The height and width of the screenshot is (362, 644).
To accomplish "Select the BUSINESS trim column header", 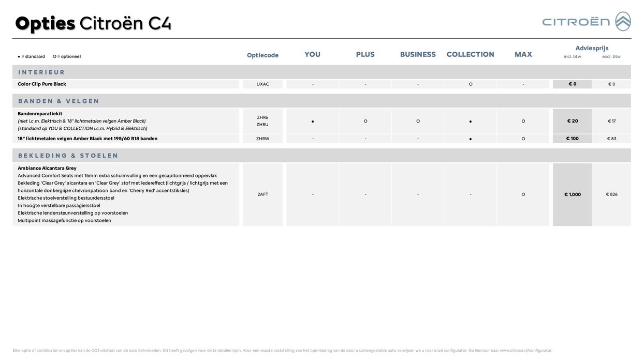I will coord(418,54).
